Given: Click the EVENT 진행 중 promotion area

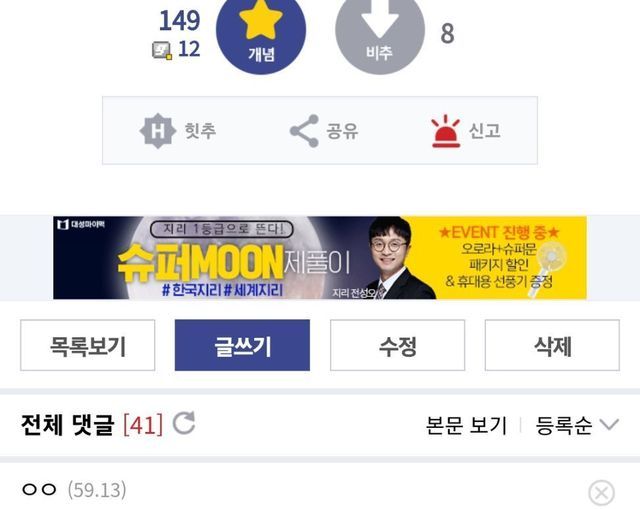Looking at the screenshot, I should pyautogui.click(x=499, y=258).
